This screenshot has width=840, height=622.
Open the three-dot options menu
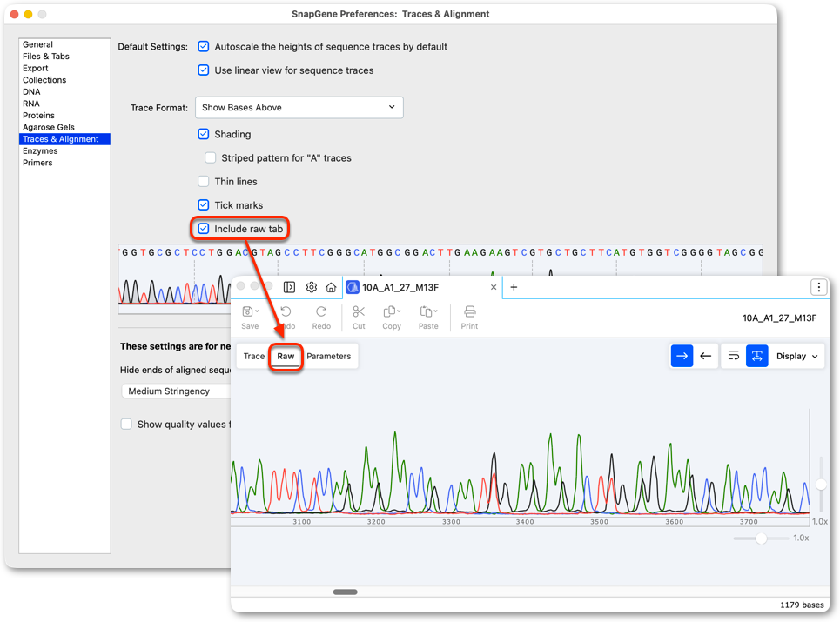(x=818, y=287)
